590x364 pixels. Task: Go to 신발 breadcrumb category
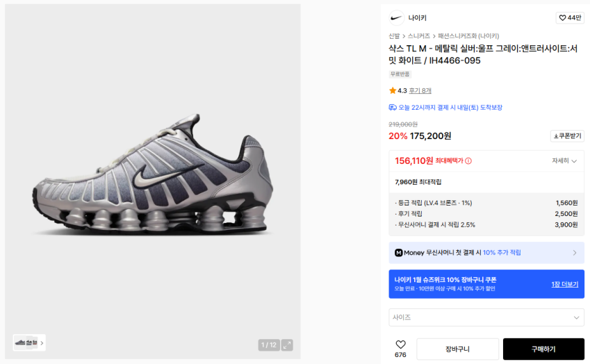click(394, 36)
